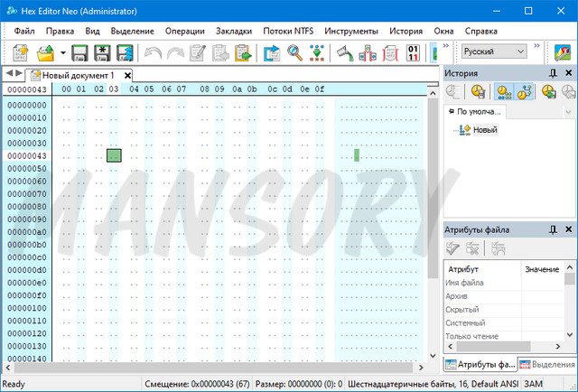
Task: Click the green selected hex byte cell
Action: (114, 155)
